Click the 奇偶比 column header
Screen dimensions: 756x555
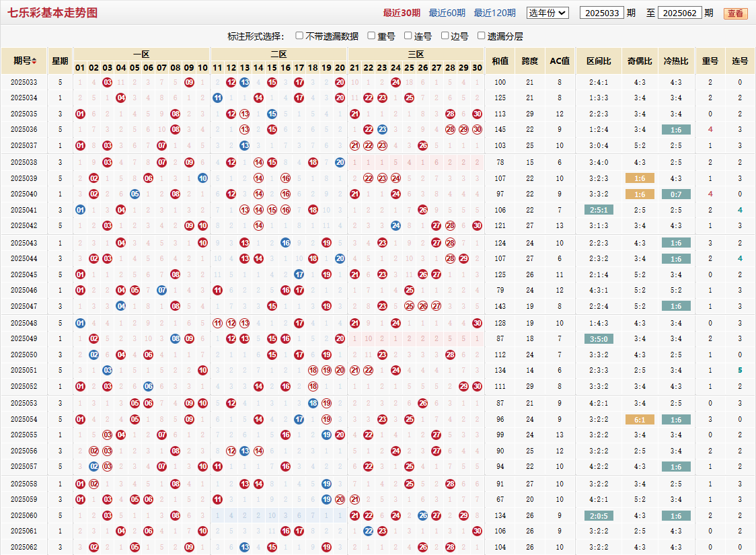coord(640,61)
